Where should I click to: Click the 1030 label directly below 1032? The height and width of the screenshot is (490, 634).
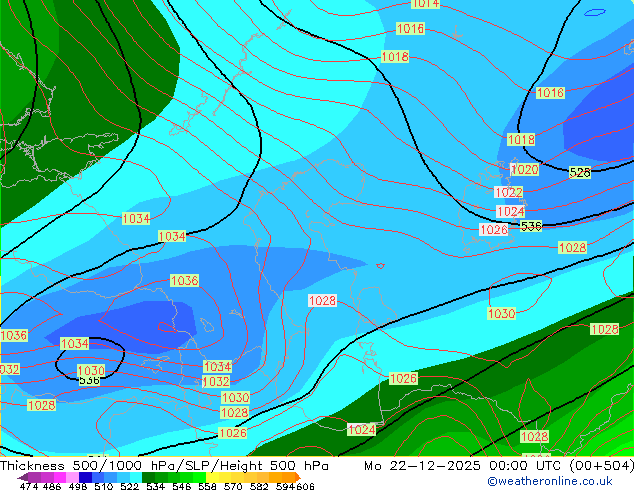click(x=235, y=397)
